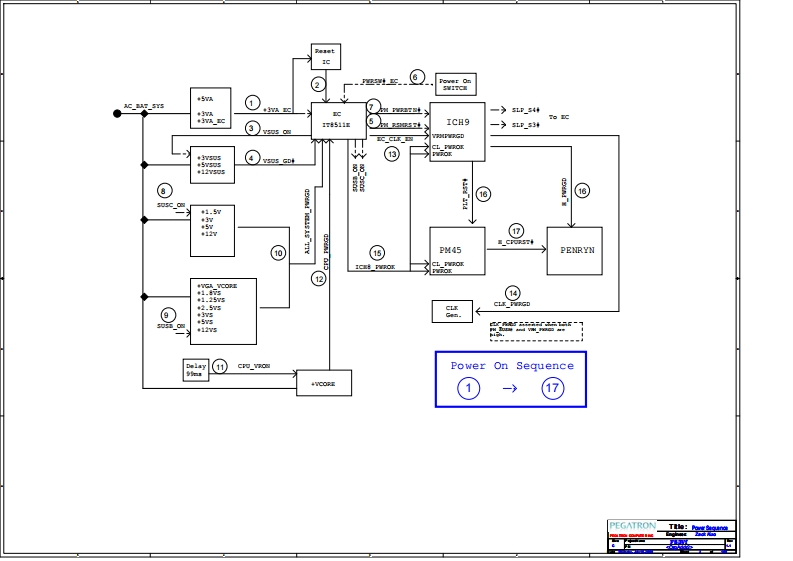Select circled number 11 beside CPU_VRON
This screenshot has height=561, width=793.
(x=219, y=367)
